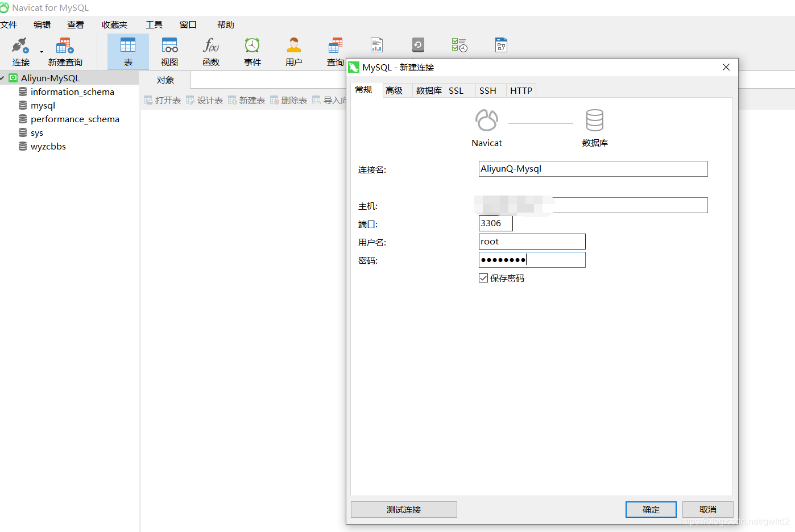Click the 连接 (Connection) plug icon

pyautogui.click(x=20, y=45)
